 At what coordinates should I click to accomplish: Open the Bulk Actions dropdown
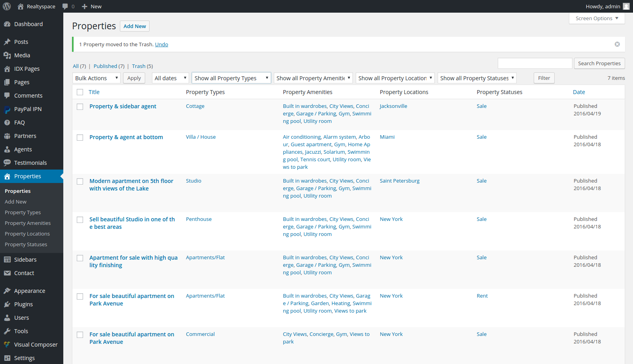pos(97,78)
